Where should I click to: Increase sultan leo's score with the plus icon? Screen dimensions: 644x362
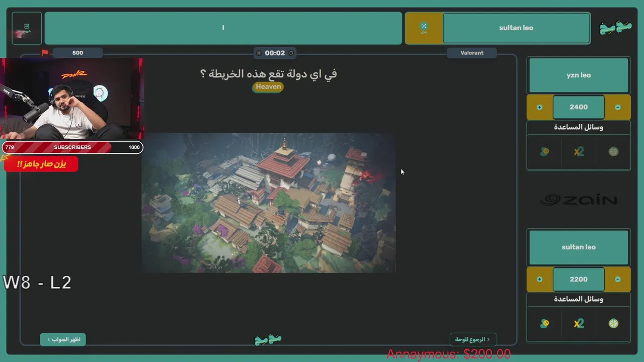pyautogui.click(x=539, y=279)
